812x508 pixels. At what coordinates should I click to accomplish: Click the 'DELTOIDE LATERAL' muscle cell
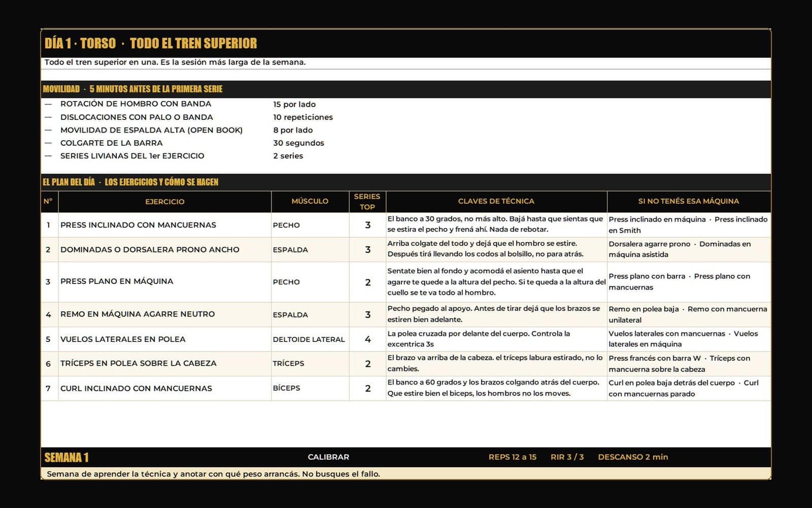[310, 339]
